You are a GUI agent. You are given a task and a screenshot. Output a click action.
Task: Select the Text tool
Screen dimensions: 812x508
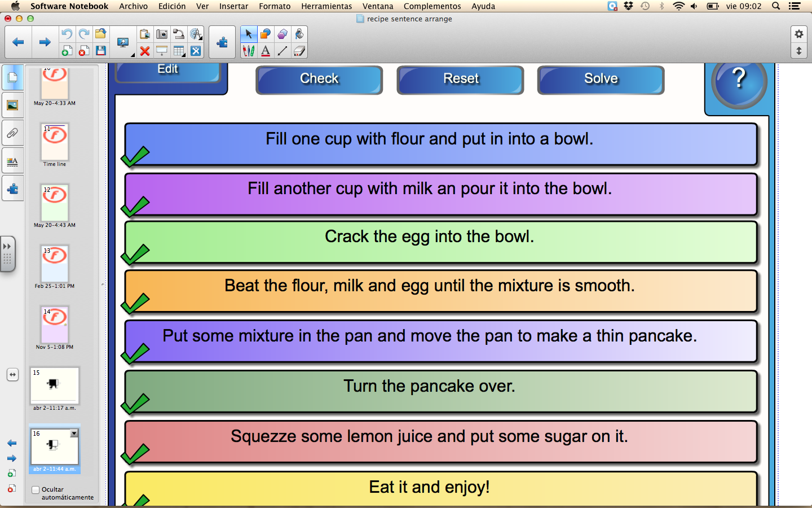point(265,51)
